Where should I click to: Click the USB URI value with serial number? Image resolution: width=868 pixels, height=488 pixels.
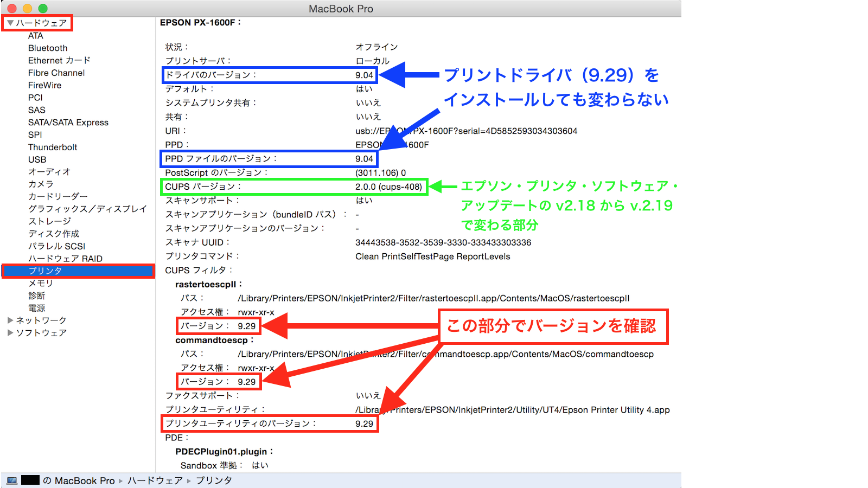click(x=467, y=131)
